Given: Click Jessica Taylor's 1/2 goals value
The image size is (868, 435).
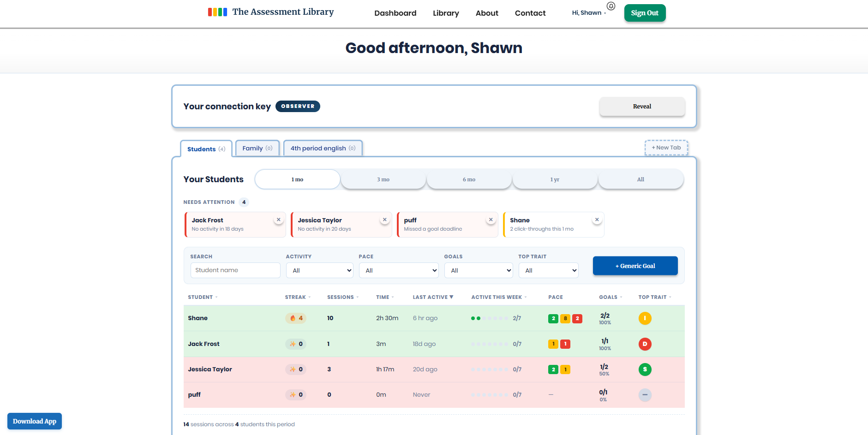Looking at the screenshot, I should coord(604,367).
